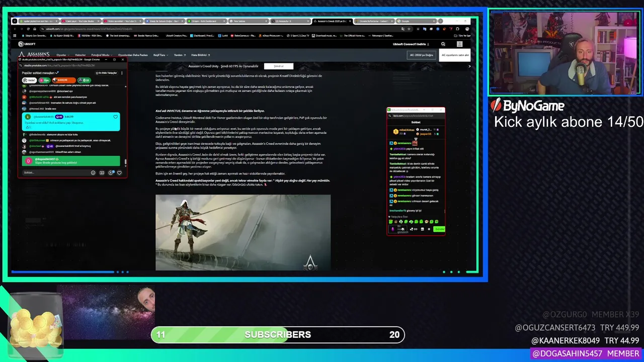644x362 pixels.
Task: Expand Fotoğraf Modu menu
Action: point(102,55)
